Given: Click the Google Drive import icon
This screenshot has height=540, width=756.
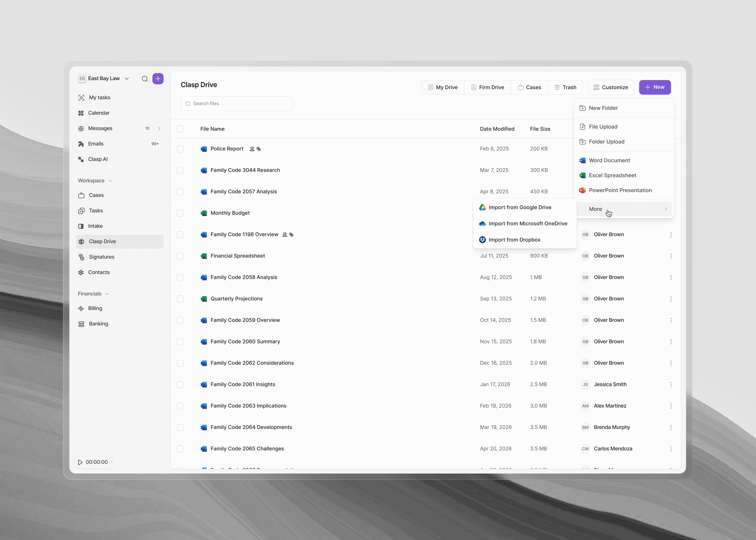Looking at the screenshot, I should (x=482, y=207).
